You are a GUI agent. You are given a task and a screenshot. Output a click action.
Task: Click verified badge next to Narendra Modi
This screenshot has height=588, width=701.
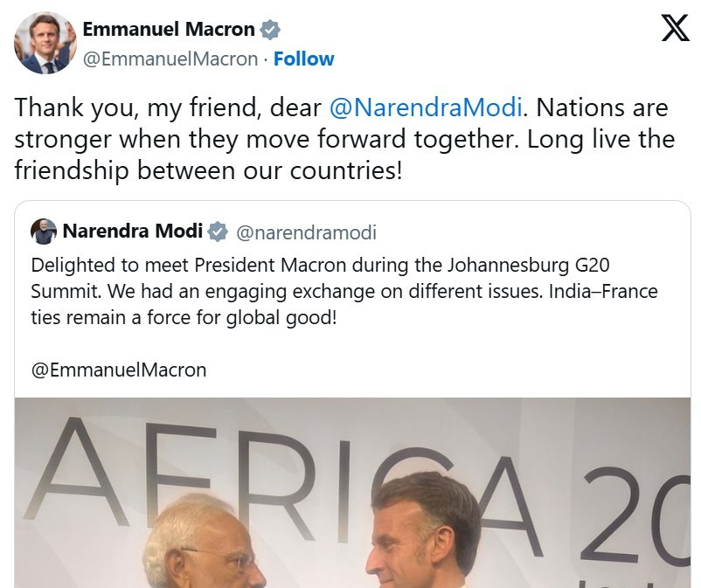click(x=218, y=232)
